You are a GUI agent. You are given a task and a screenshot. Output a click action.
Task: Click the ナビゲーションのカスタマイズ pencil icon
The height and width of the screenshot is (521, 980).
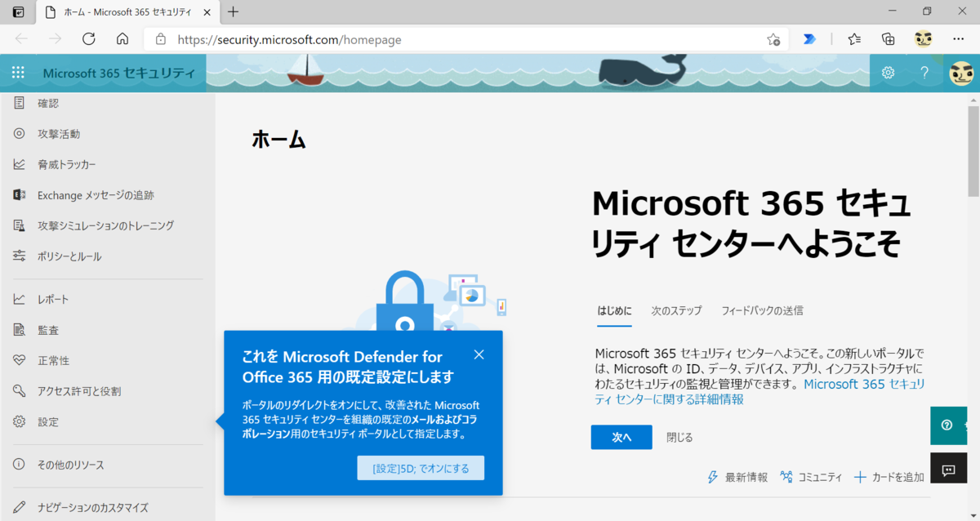click(19, 507)
